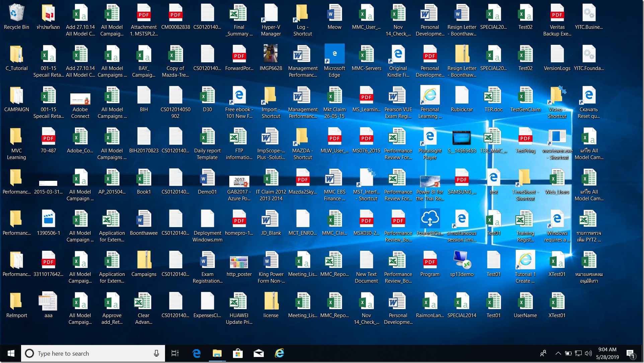Viewport: 644px width, 363px height.
Task: Launch Microsoft Edge from the taskbar
Action: (x=196, y=353)
